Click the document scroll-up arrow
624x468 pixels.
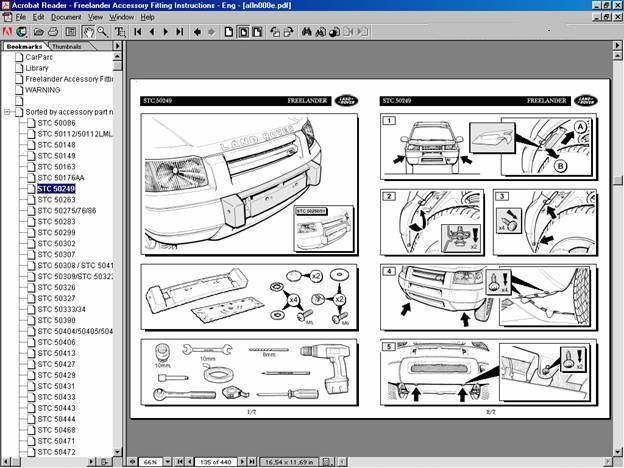[618, 56]
